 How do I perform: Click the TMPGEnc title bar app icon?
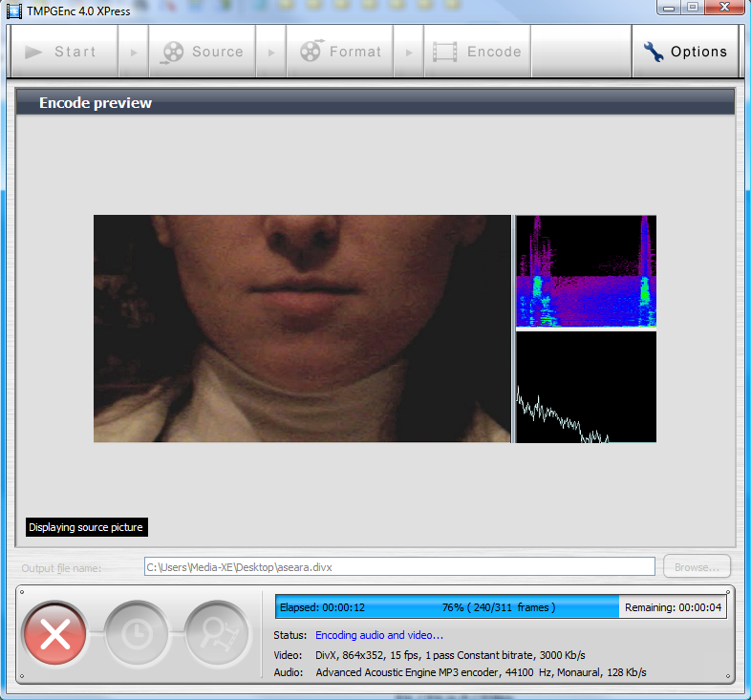pyautogui.click(x=14, y=11)
